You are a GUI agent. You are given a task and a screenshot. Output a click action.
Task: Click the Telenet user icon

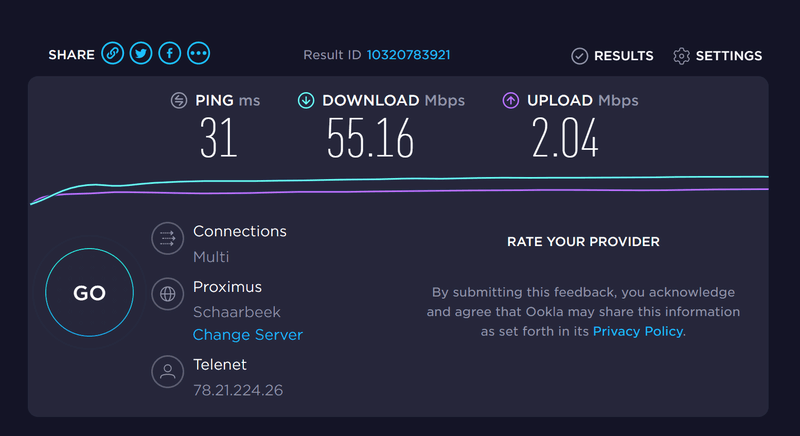(166, 372)
